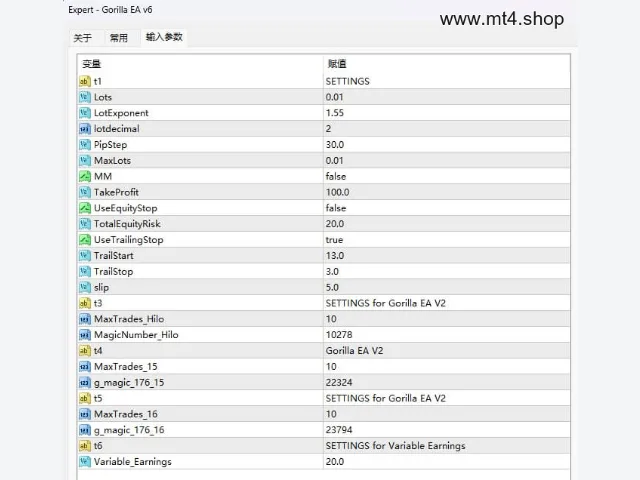Screen dimensions: 640x480
Task: Click the MagicNumber_Hilo variable name
Action: [136, 335]
